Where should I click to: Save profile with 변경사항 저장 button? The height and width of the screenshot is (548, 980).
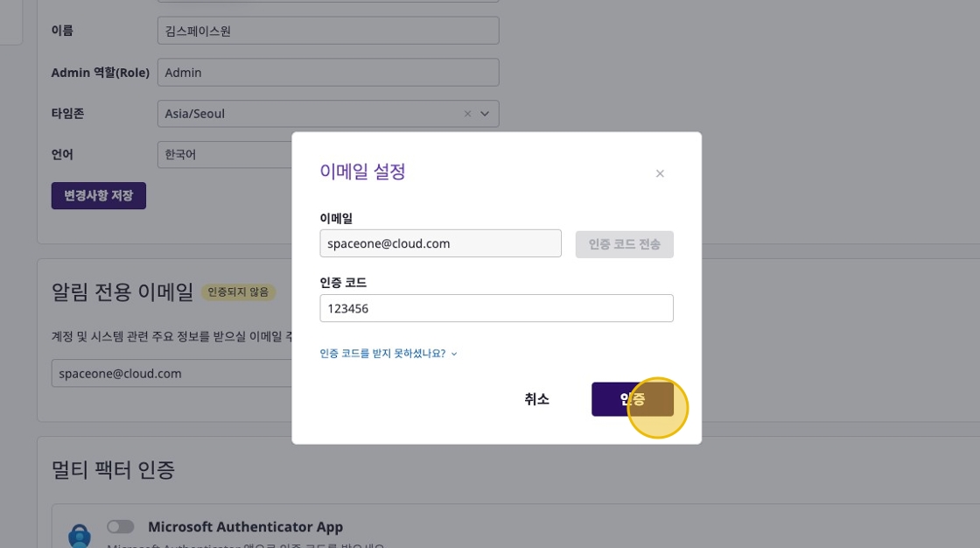99,195
